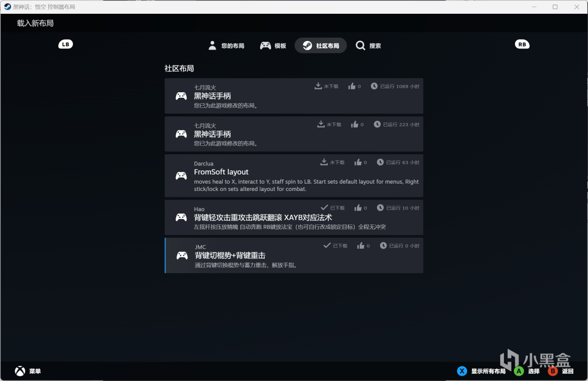Viewport: 588px width, 381px height.
Task: Select the 黑神话手柄 title in the 1069-hour row
Action: 212,96
